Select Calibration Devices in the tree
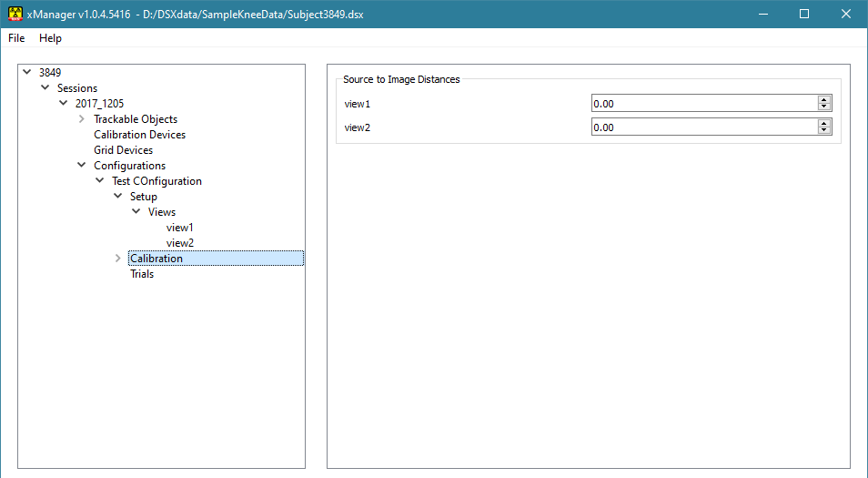Image resolution: width=868 pixels, height=478 pixels. 139,135
